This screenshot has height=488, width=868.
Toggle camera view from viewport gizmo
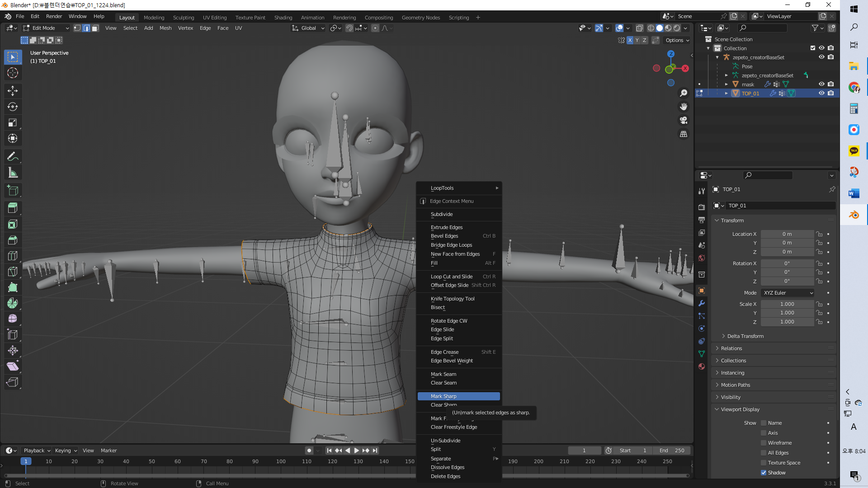(x=684, y=120)
